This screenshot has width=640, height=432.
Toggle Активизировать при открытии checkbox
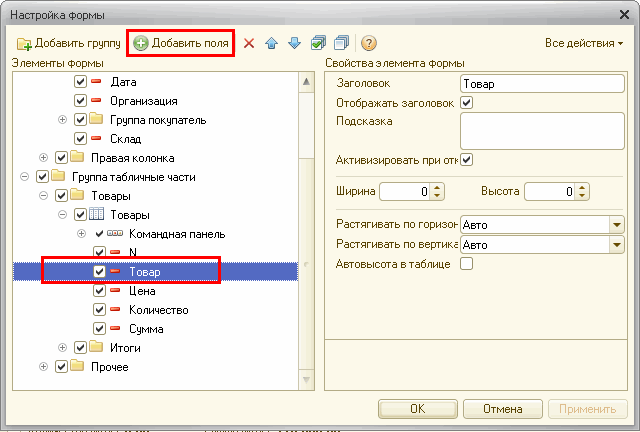467,160
